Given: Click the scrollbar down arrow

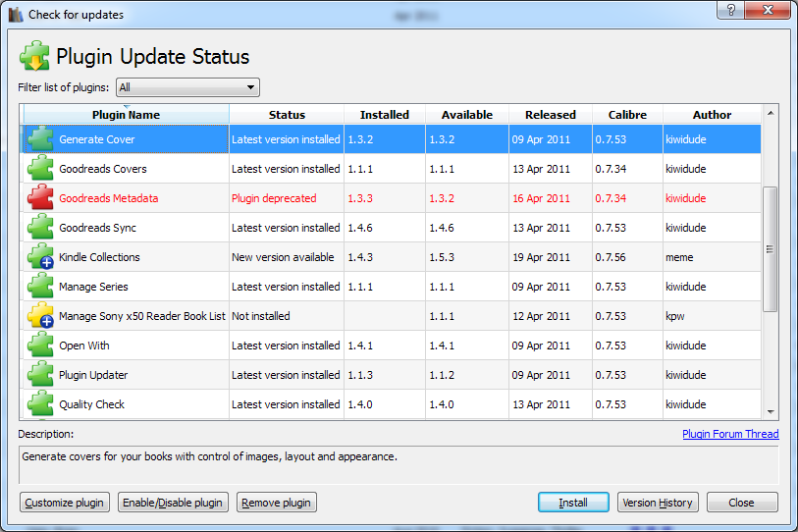Looking at the screenshot, I should [771, 412].
